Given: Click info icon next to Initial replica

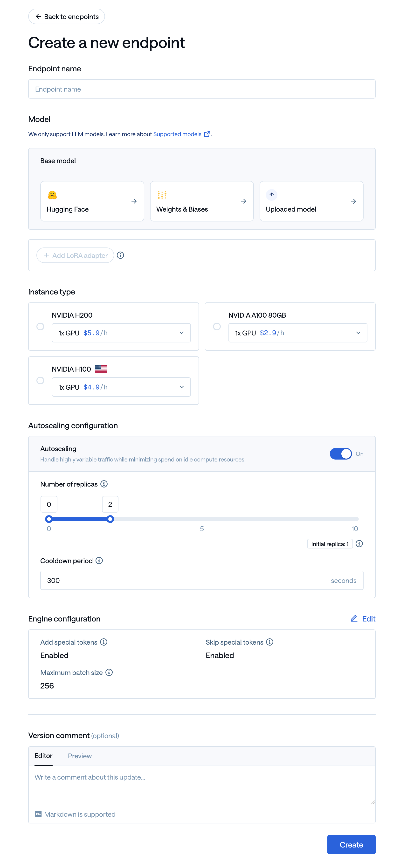Looking at the screenshot, I should click(x=359, y=543).
